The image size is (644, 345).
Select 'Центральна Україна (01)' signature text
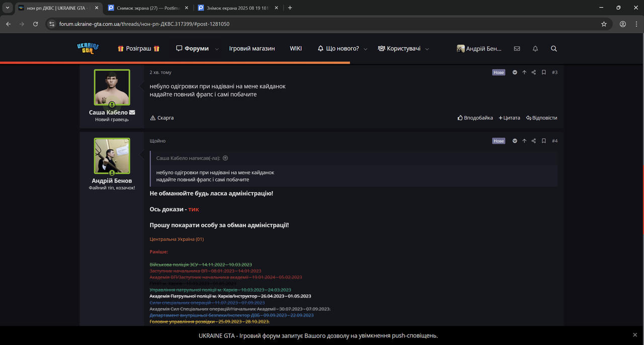pos(177,239)
